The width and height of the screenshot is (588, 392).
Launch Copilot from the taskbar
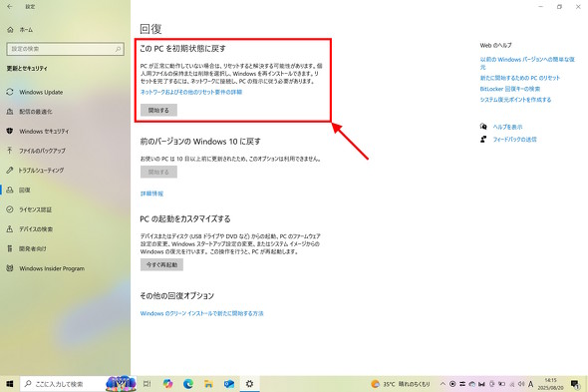point(167,384)
